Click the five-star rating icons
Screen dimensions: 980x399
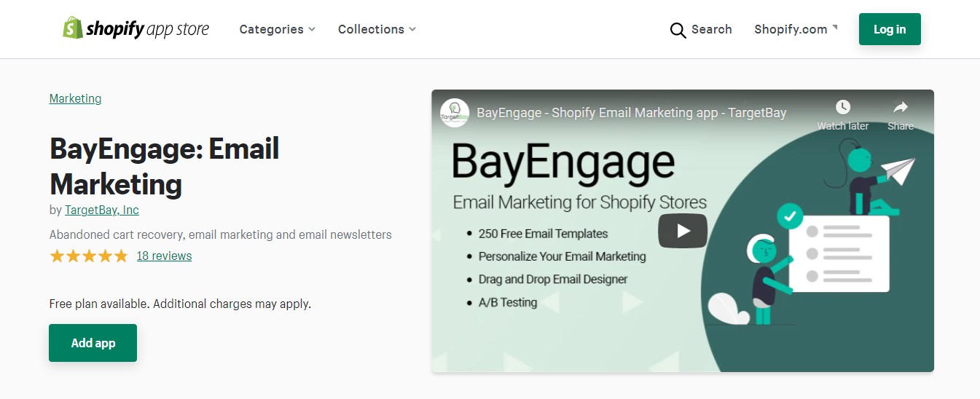89,256
